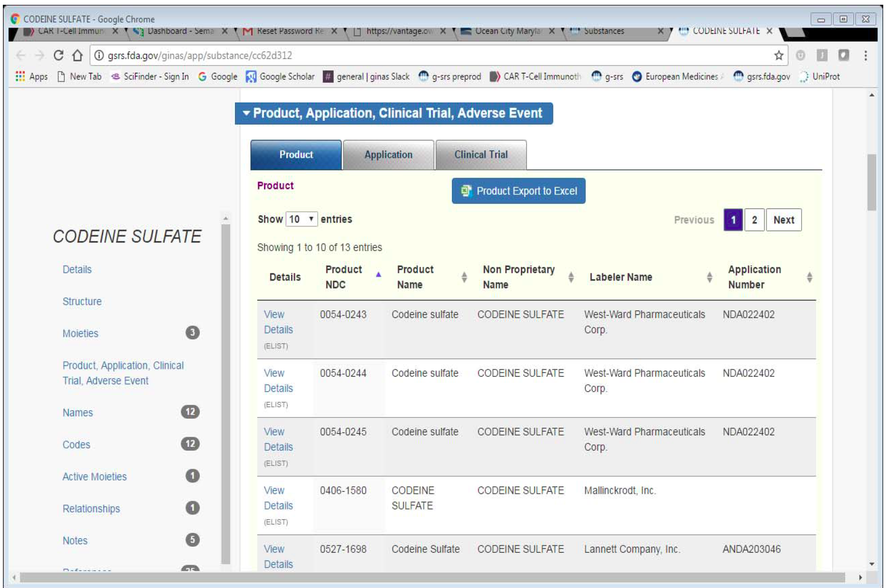Jump to Active Moieties in sidebar
This screenshot has width=888, height=588.
95,476
